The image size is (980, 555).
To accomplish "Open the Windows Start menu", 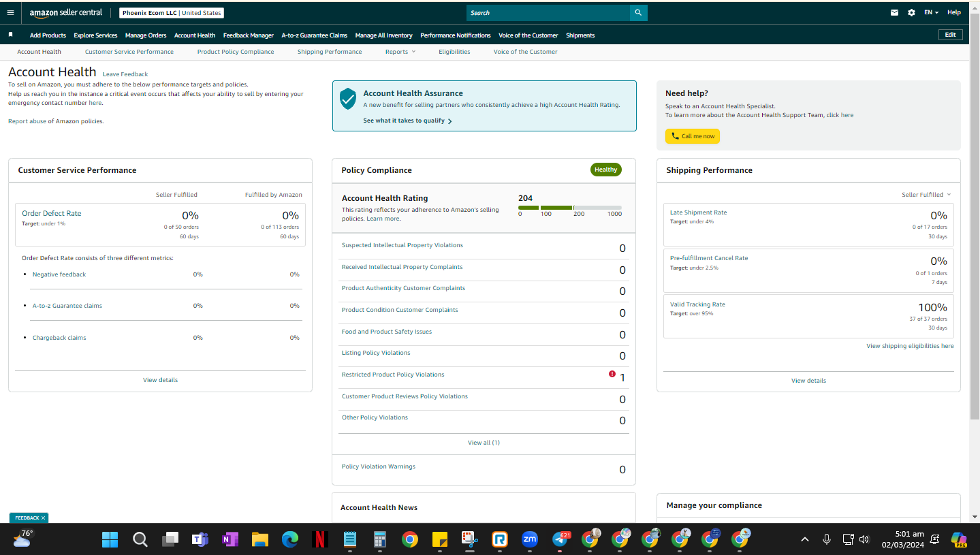I will [110, 540].
